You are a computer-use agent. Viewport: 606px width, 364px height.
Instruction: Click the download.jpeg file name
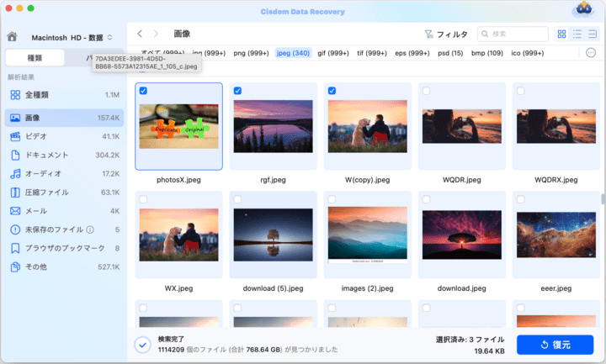coord(461,288)
